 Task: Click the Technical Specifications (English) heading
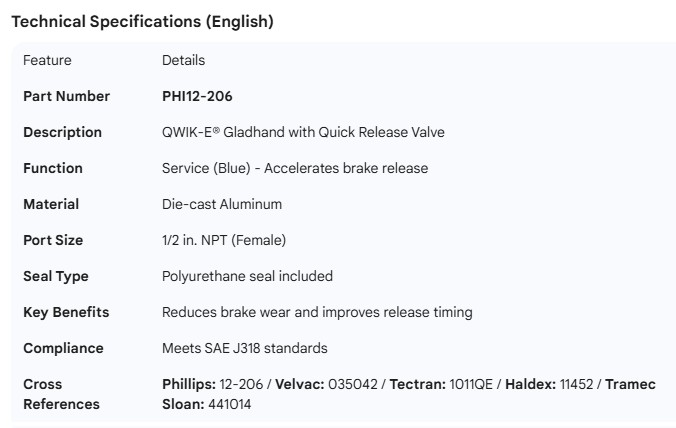pyautogui.click(x=142, y=21)
